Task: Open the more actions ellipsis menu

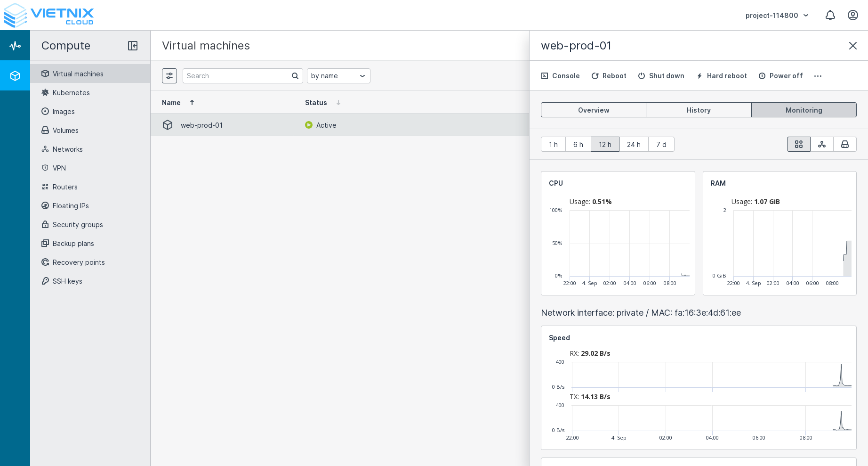Action: [818, 75]
